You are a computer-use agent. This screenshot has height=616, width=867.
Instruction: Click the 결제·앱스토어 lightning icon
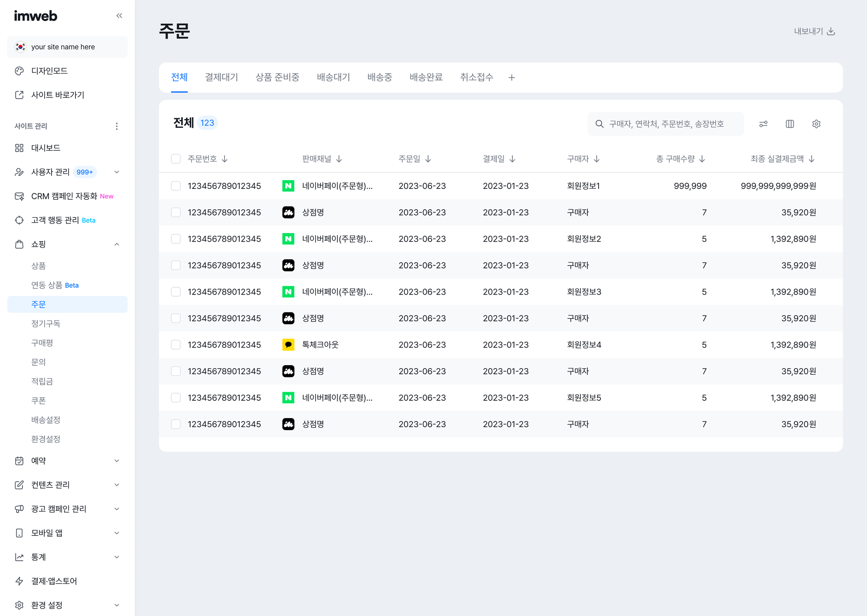pos(19,581)
